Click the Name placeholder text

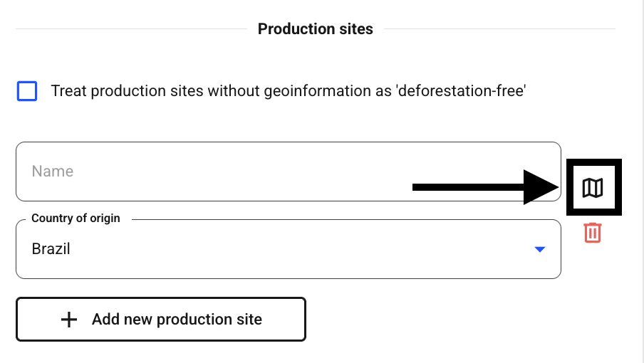coord(53,172)
